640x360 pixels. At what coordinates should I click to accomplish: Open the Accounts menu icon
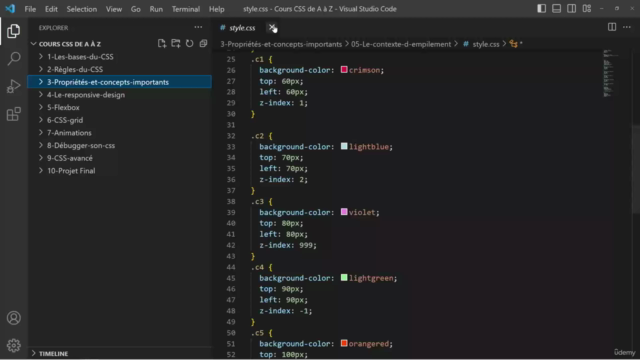(13, 318)
